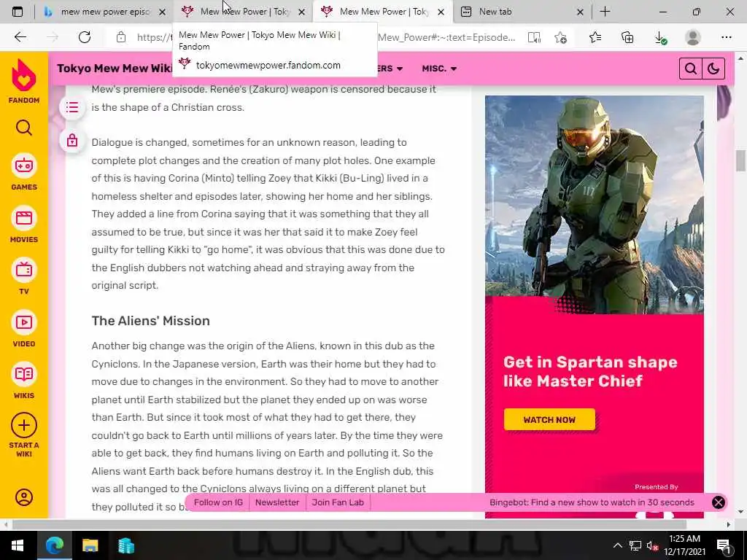This screenshot has width=747, height=560.
Task: Toggle dark mode moon icon
Action: click(x=713, y=69)
